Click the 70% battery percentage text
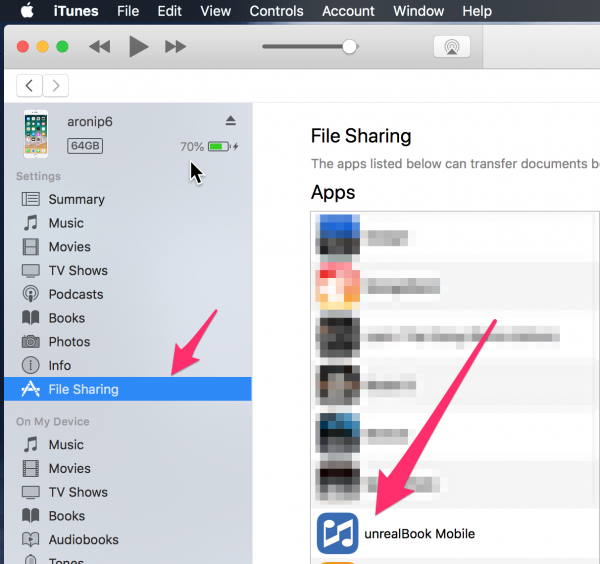 (x=192, y=147)
